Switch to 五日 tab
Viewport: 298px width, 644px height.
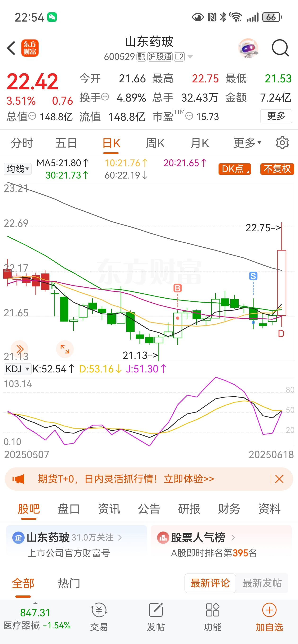(66, 143)
